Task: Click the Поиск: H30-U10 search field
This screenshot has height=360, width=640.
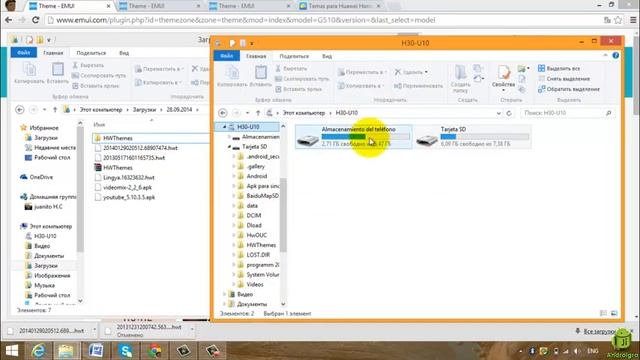Action: 567,113
